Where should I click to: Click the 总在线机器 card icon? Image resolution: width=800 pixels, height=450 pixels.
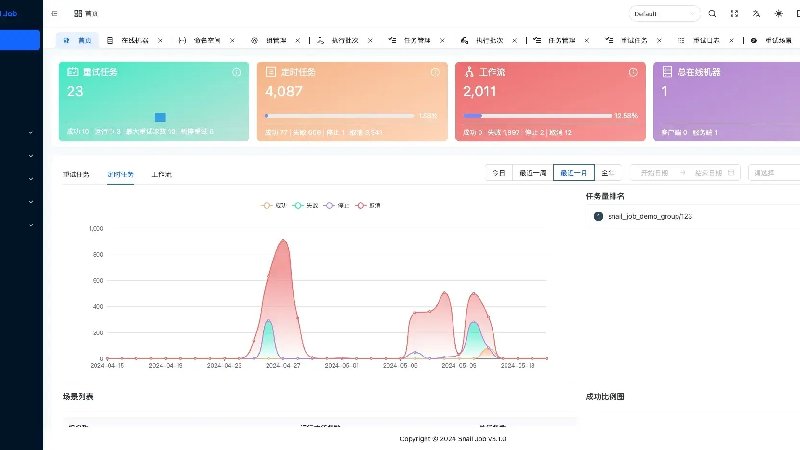(667, 72)
